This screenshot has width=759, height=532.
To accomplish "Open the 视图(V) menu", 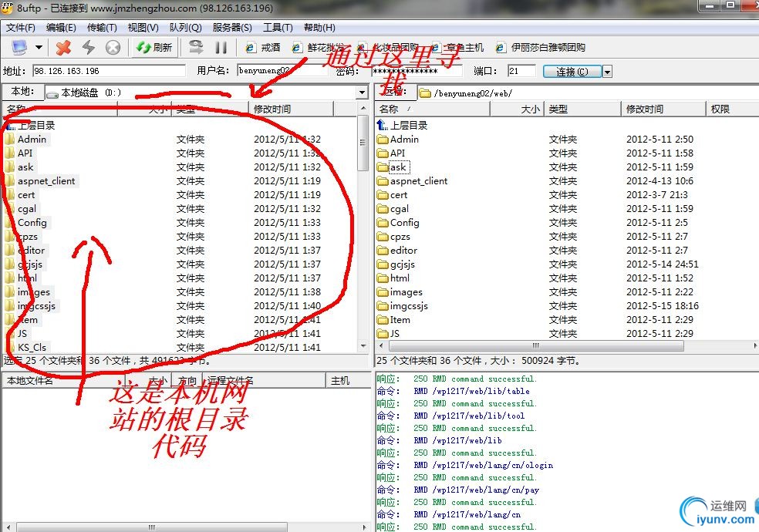I will tap(143, 28).
